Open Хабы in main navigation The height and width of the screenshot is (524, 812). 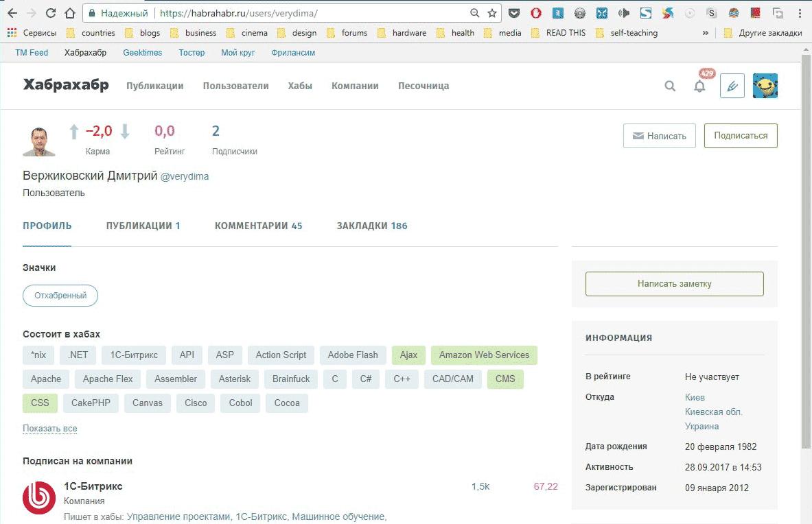pos(300,86)
